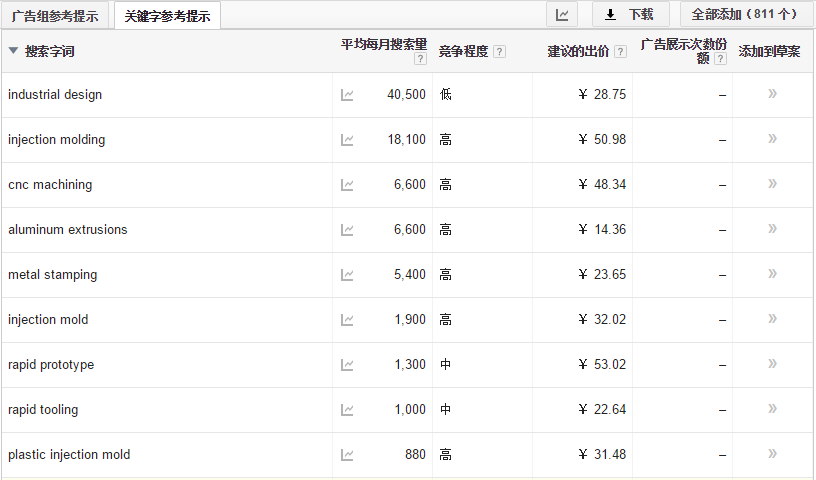This screenshot has width=816, height=480.
Task: Click search volume value 1,900
Action: pos(410,319)
